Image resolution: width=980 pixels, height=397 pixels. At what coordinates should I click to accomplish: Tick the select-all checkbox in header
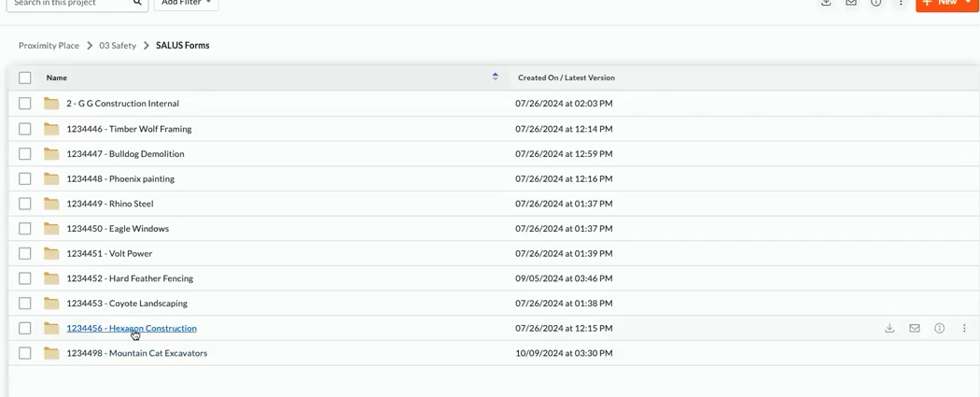tap(25, 78)
